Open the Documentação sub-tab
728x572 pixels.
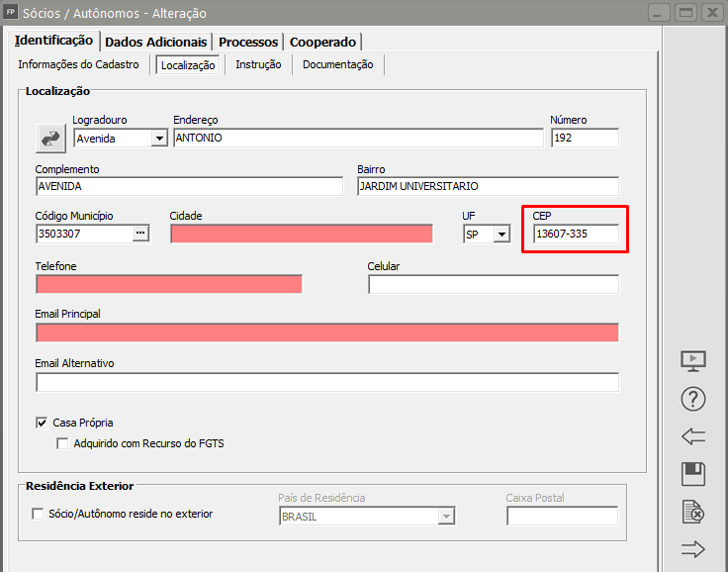337,64
